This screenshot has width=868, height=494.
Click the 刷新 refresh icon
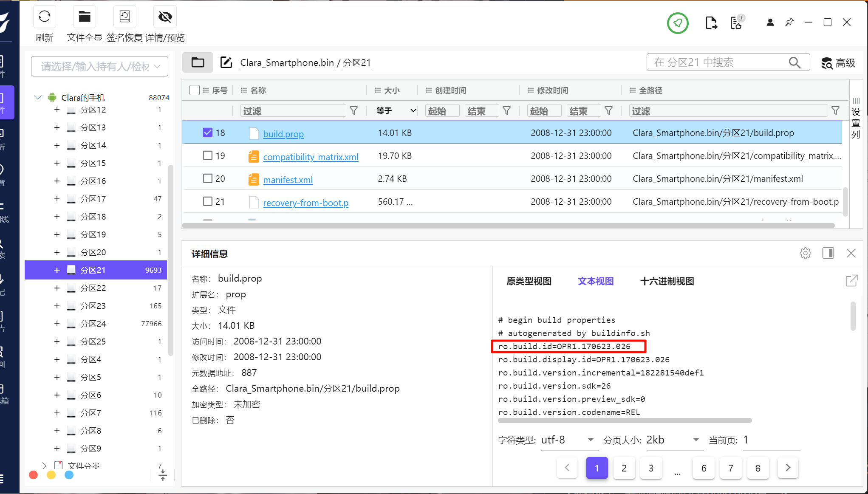(x=44, y=17)
